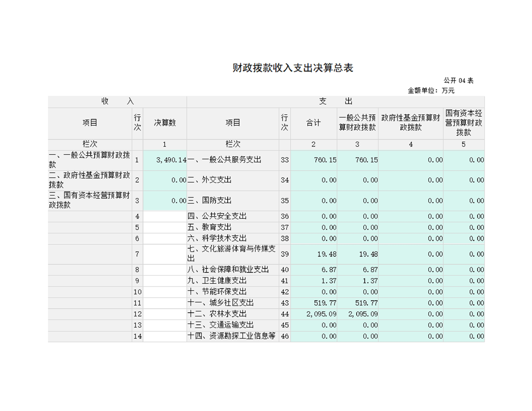Screen dimensions: 532x411
Task: Select 五、教育支出 row label
Action: tap(210, 228)
